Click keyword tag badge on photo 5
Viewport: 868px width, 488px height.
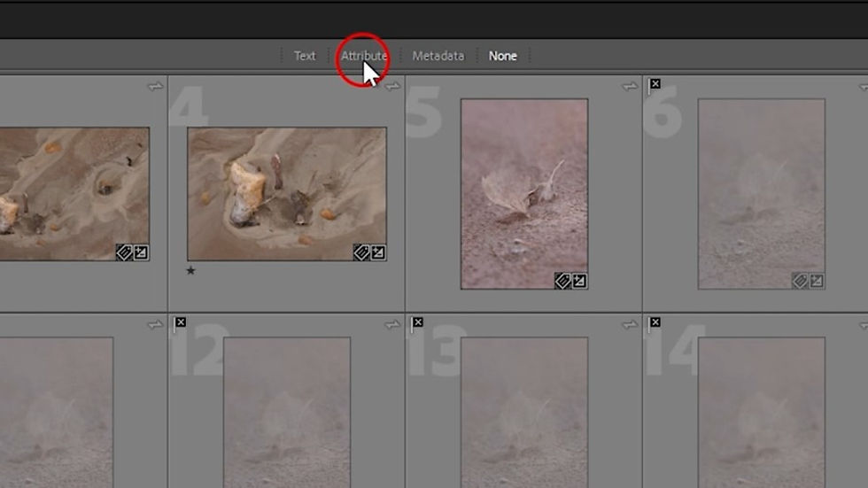click(563, 281)
